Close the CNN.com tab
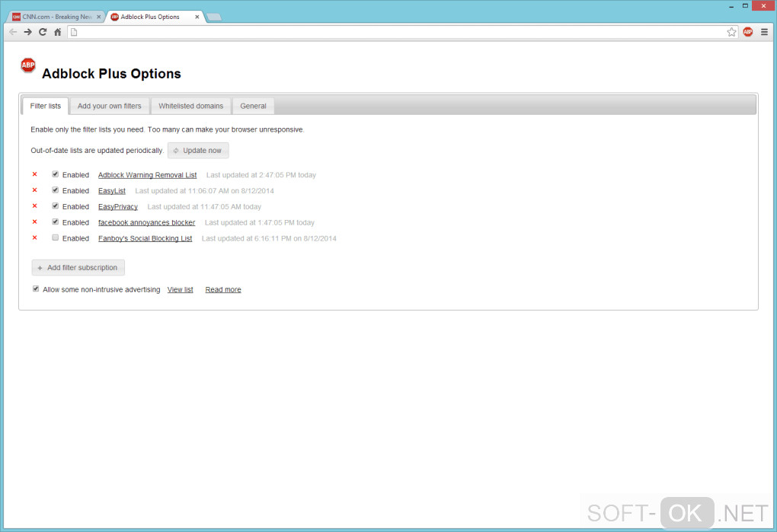Viewport: 777px width, 532px height. [x=98, y=17]
